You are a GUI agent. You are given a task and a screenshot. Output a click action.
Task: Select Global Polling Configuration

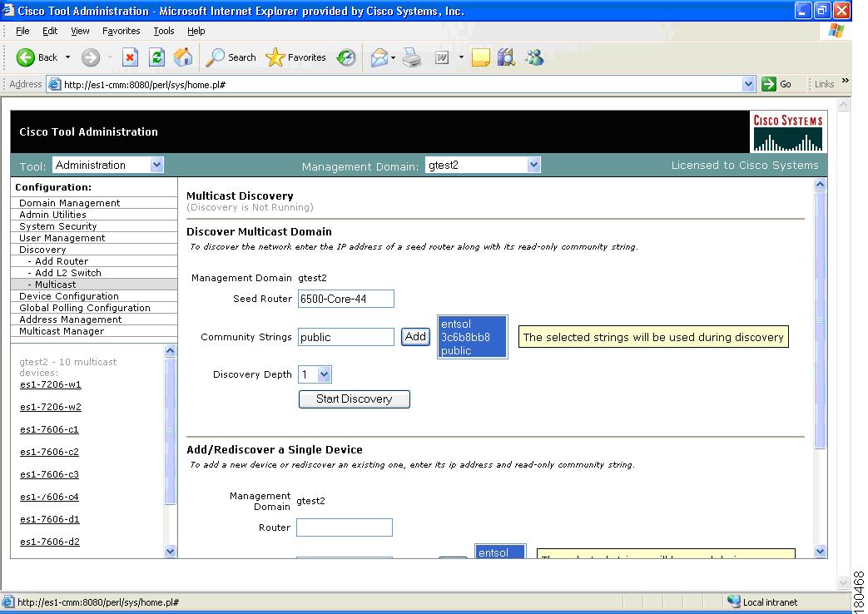[x=94, y=308]
